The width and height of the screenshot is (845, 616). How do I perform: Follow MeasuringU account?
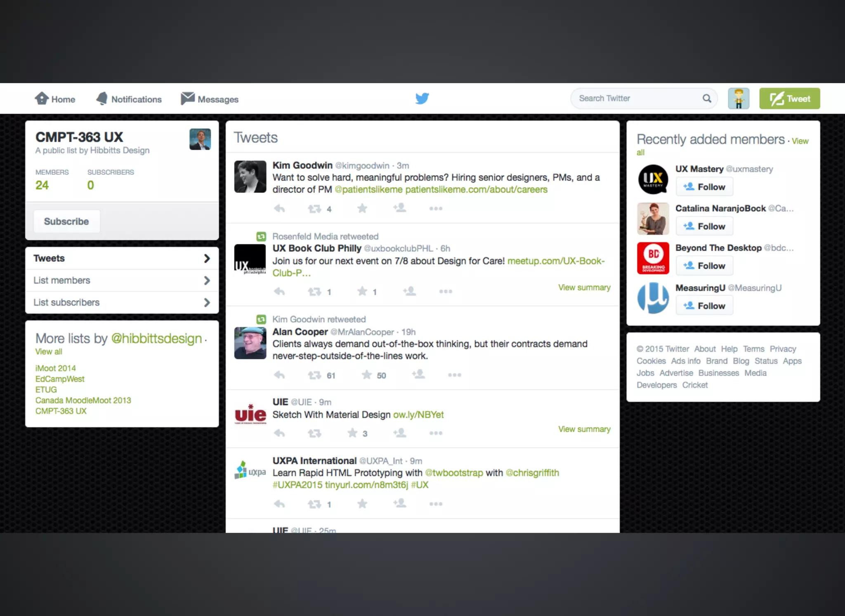704,306
